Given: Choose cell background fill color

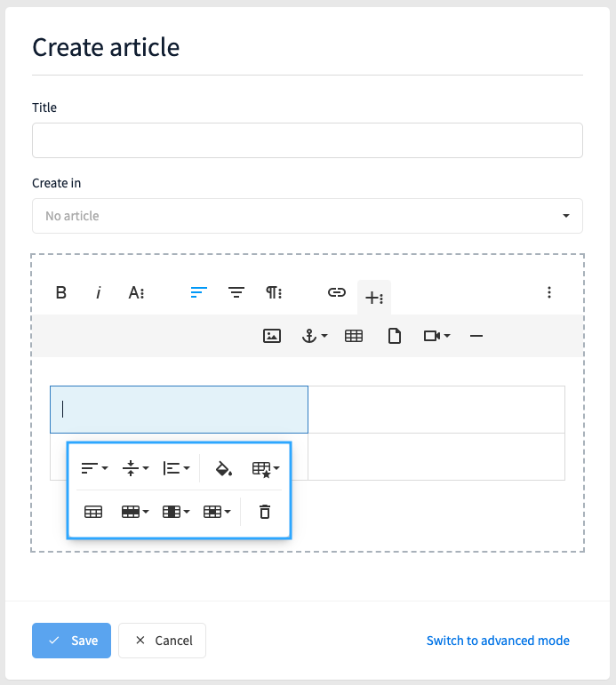Looking at the screenshot, I should coord(224,468).
